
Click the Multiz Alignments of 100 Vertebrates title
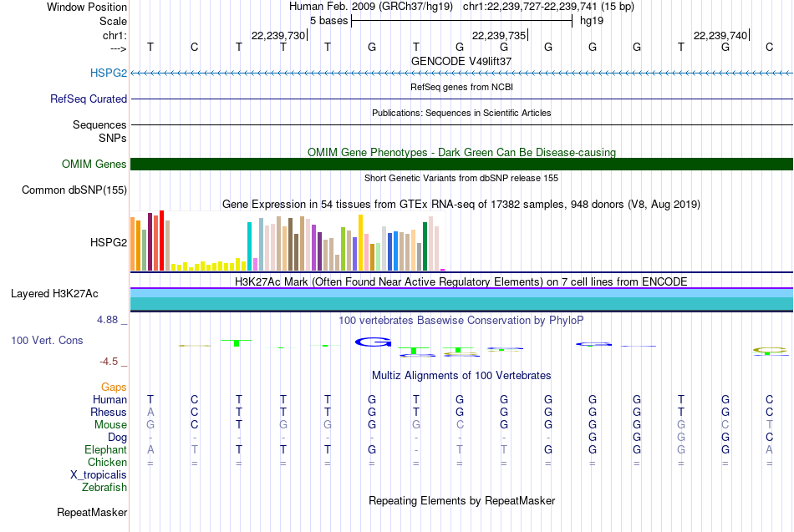point(461,376)
